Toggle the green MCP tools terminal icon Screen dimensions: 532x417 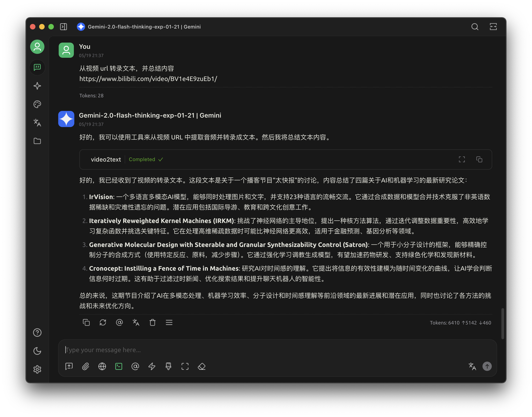pyautogui.click(x=119, y=366)
